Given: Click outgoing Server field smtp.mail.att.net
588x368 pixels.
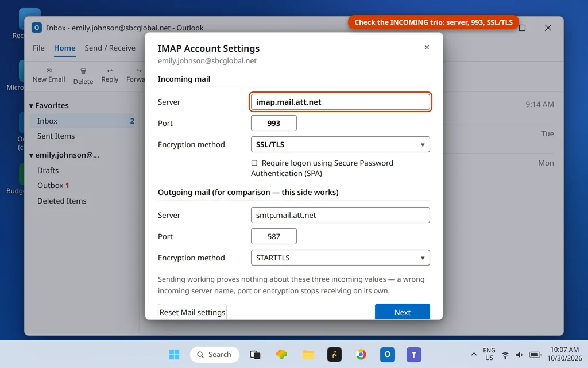Looking at the screenshot, I should [340, 215].
